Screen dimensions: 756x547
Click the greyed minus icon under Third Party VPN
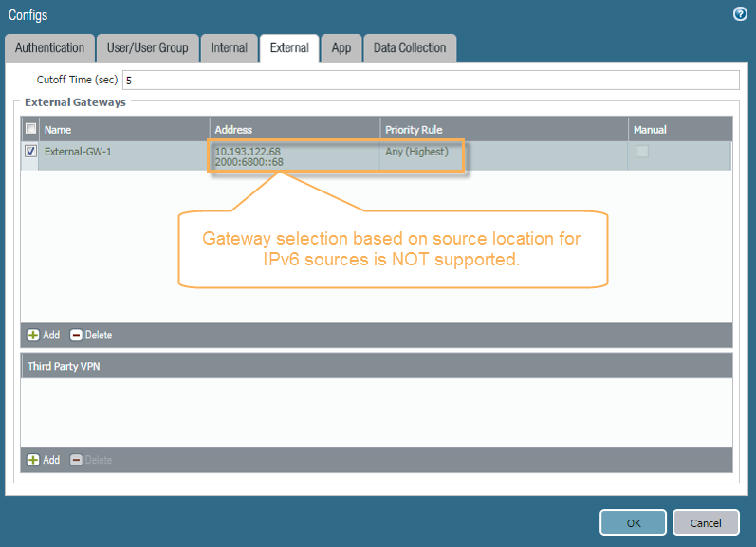(x=76, y=460)
